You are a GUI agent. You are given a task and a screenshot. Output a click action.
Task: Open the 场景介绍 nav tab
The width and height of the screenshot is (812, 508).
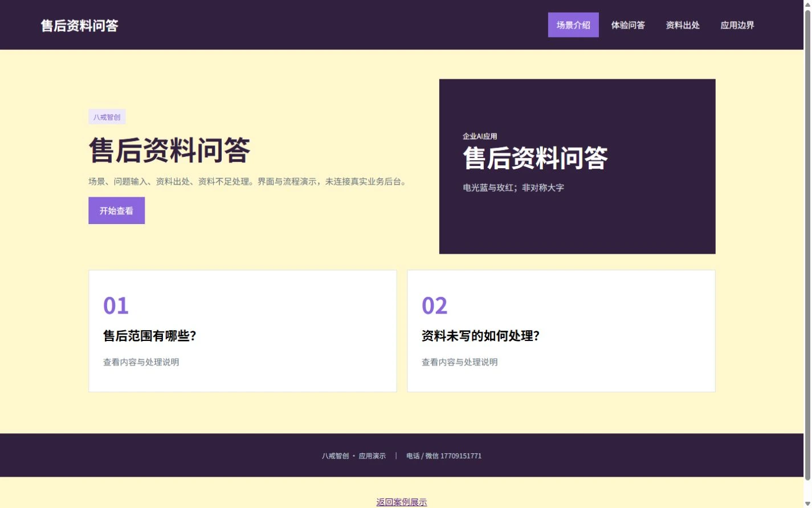[x=573, y=25]
